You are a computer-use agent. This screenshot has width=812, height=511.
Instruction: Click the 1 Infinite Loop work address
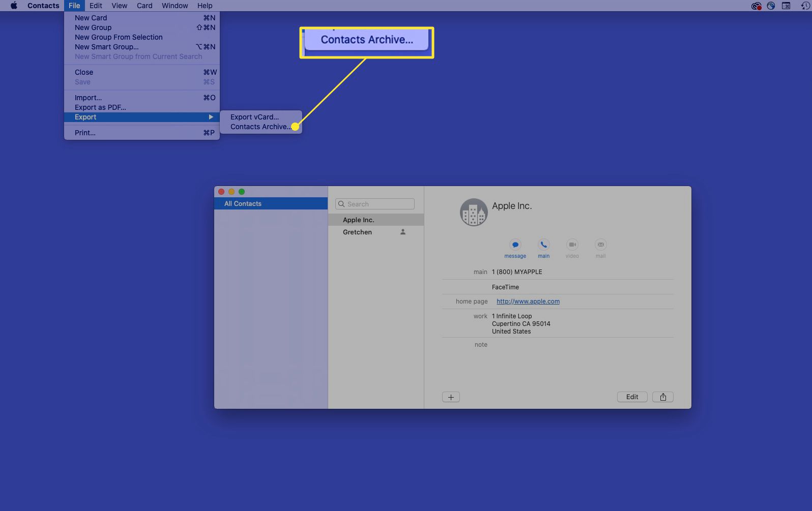521,324
